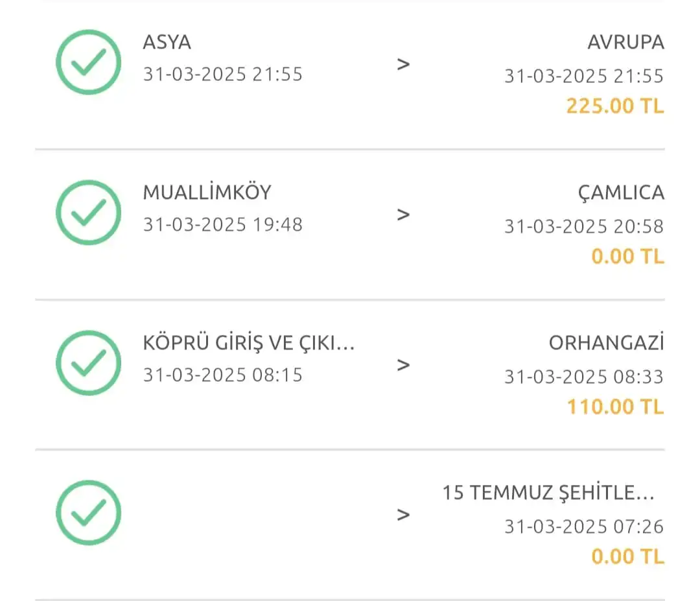Expand the arrow before 15 TEMMUZ ŞEHİTLE…

[403, 515]
